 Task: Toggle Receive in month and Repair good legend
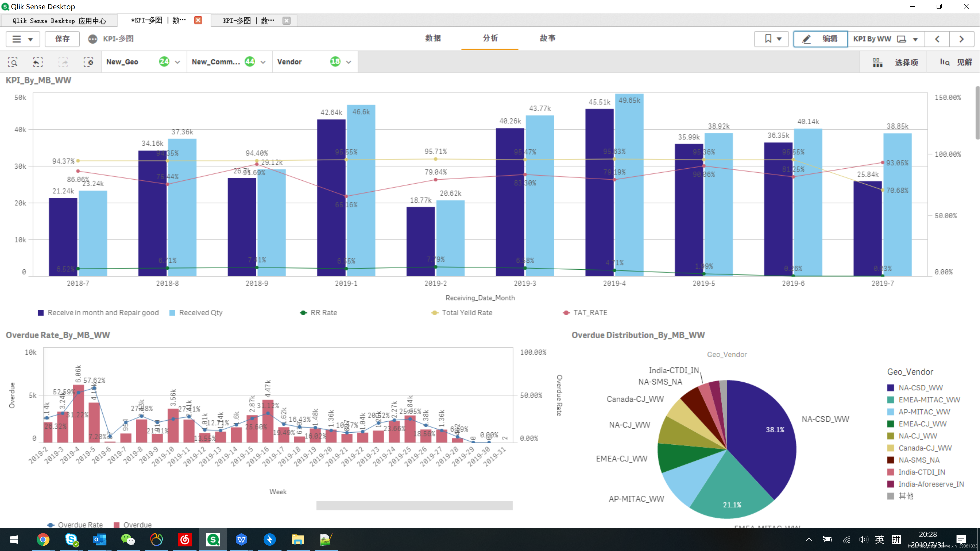point(98,312)
